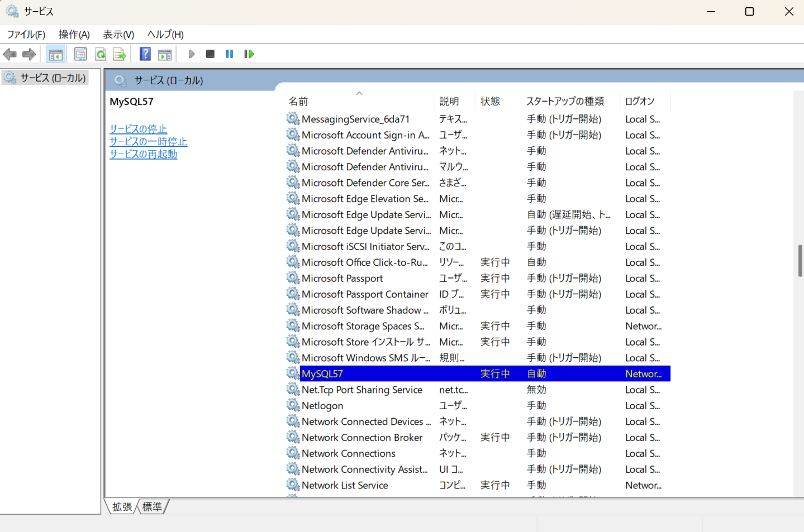Click the Export List toolbar icon
The height and width of the screenshot is (532, 804).
(x=120, y=54)
